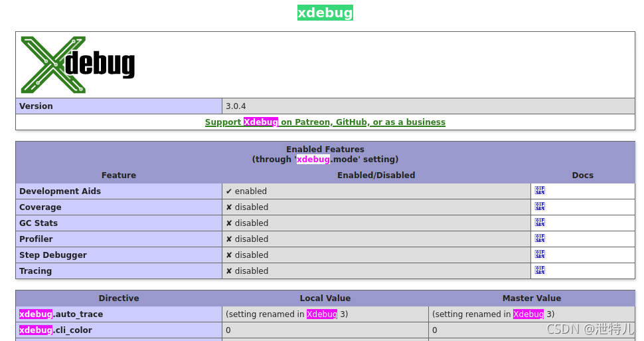Viewport: 644px width, 341px height.
Task: Select the Version label cell
Action: pyautogui.click(x=119, y=106)
